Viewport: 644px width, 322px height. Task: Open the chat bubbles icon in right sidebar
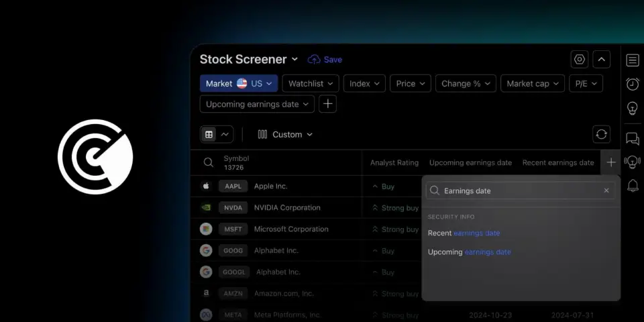(x=633, y=139)
